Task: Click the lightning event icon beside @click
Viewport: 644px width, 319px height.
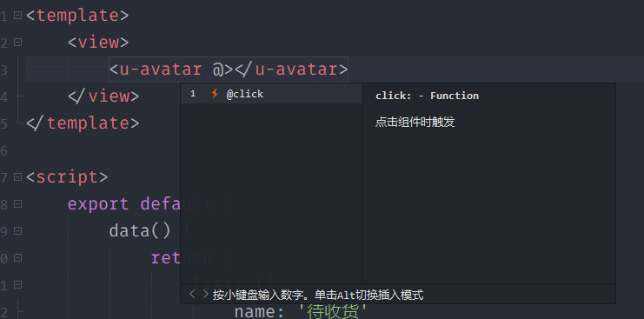Action: [x=214, y=94]
